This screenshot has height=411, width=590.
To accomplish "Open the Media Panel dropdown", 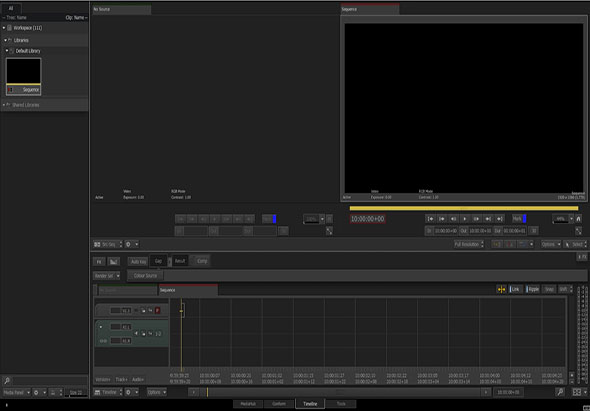I will point(17,392).
